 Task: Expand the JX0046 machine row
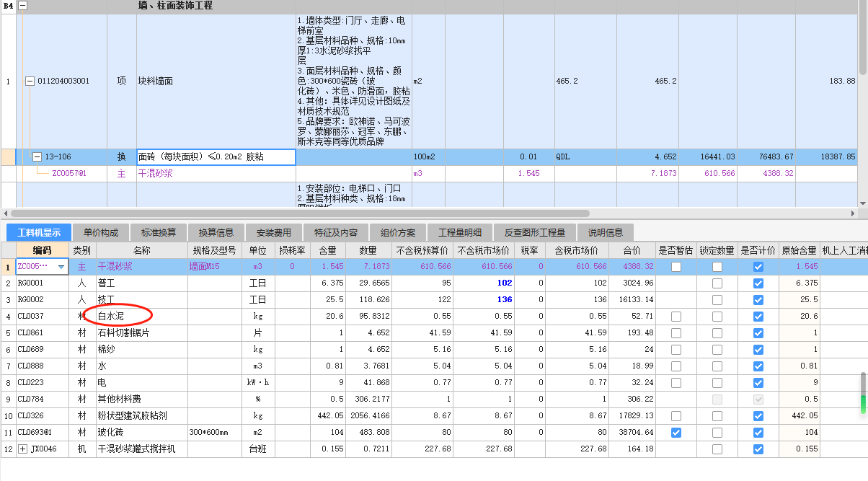click(23, 449)
